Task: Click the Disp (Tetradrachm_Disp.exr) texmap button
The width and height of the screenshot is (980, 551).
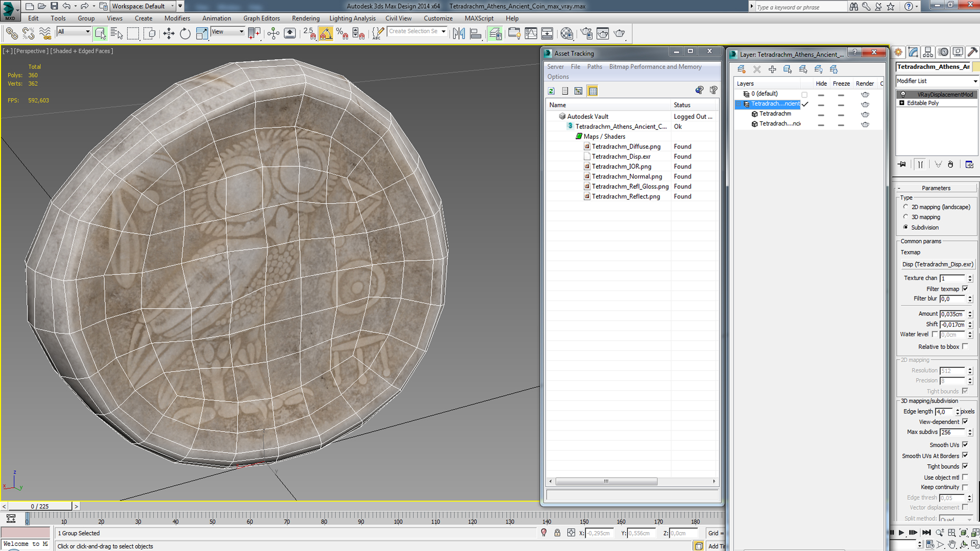Action: 937,264
